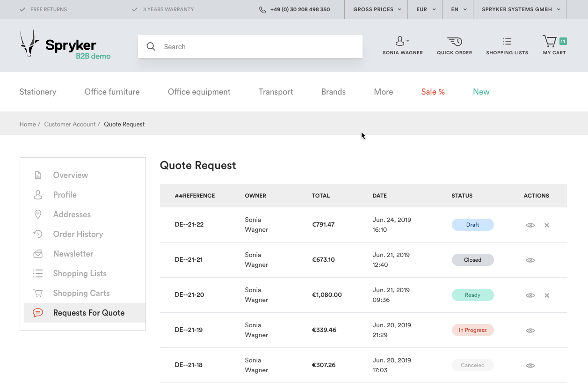Click the cart item count badge 11
The height and width of the screenshot is (390, 588).
point(563,41)
